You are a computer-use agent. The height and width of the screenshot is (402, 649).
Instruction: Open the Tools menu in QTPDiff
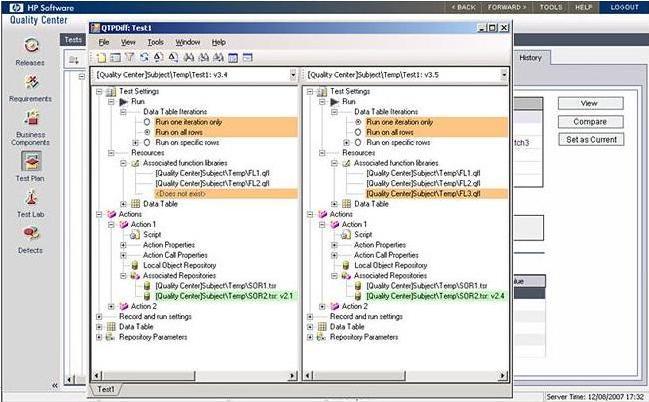tap(156, 42)
